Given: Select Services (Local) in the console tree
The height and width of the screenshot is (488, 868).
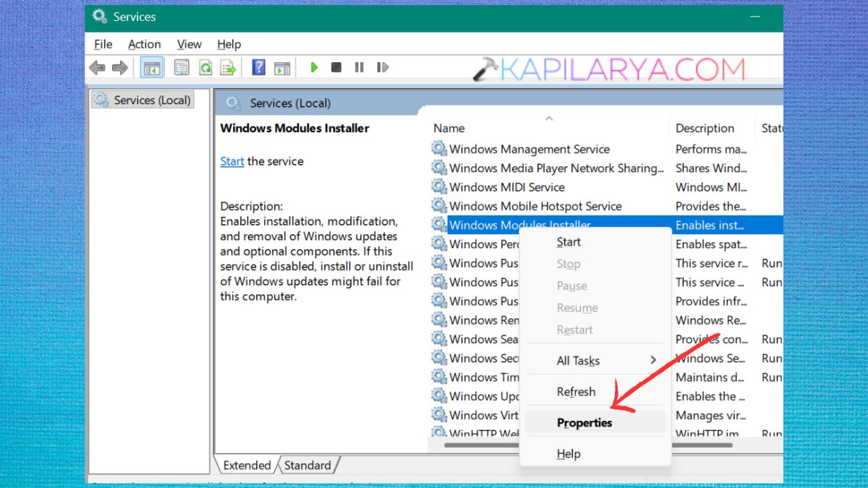Looking at the screenshot, I should point(142,100).
